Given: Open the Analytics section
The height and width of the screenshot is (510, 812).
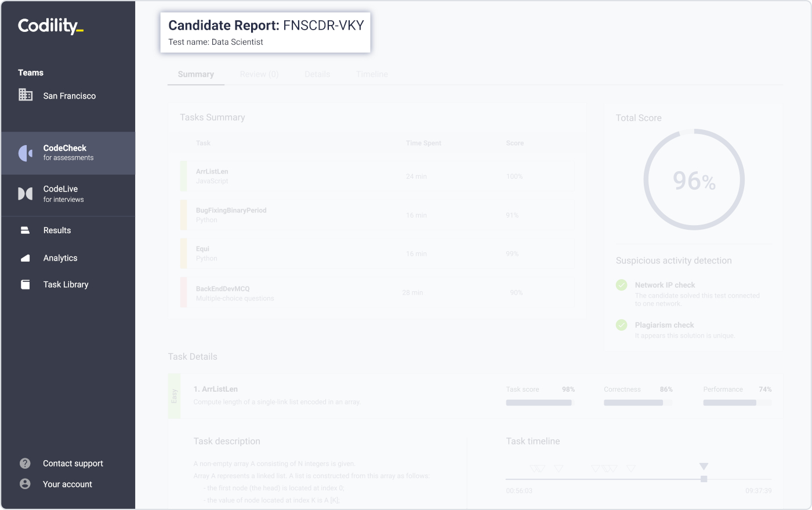Looking at the screenshot, I should 60,258.
